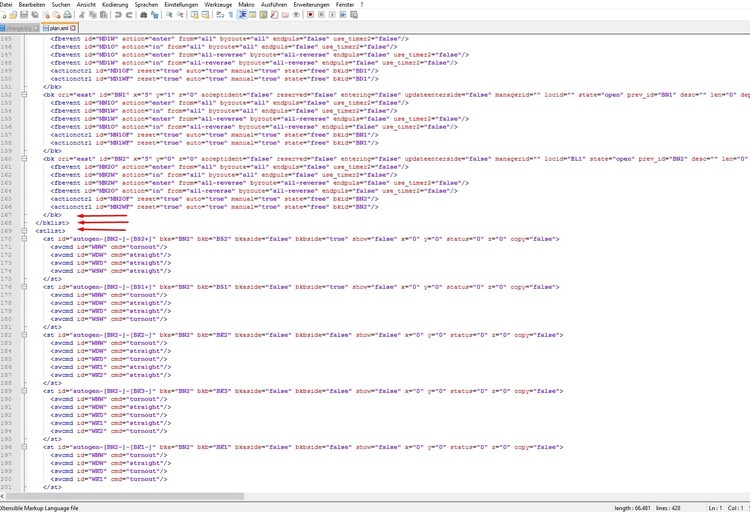Collapse the st block at line 170

(24, 239)
